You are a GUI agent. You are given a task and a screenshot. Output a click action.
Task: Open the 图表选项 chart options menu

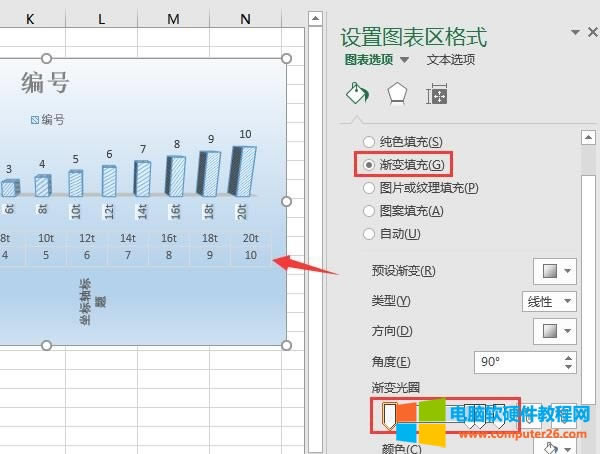click(x=377, y=60)
